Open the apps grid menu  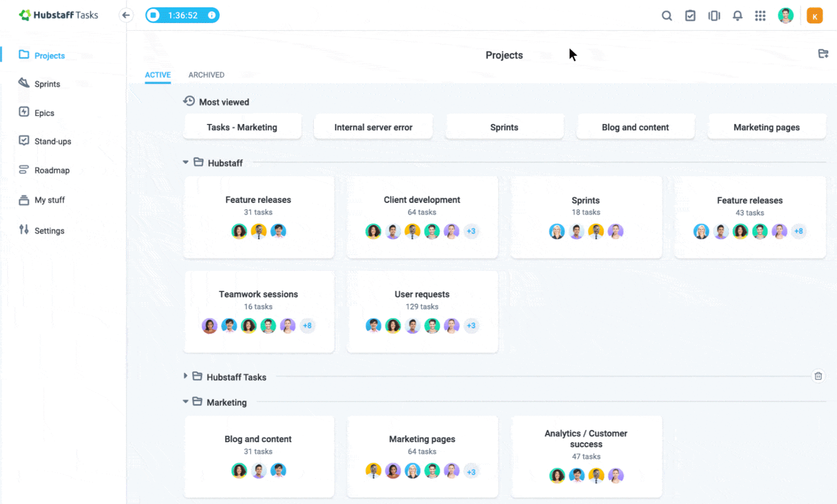coord(760,16)
